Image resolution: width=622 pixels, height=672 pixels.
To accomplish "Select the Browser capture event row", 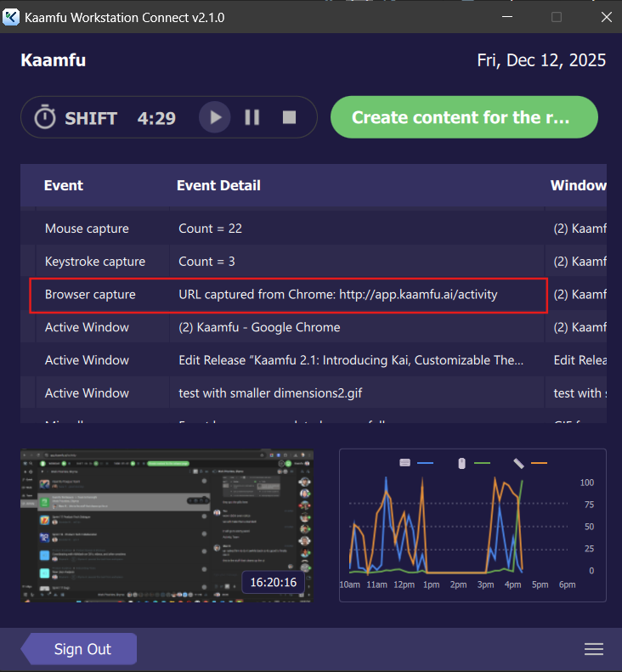I will [x=90, y=295].
